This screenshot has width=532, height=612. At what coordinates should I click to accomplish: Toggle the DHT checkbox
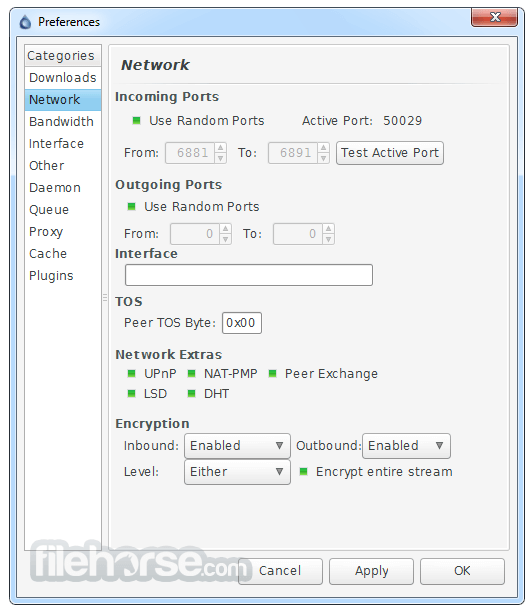[191, 393]
